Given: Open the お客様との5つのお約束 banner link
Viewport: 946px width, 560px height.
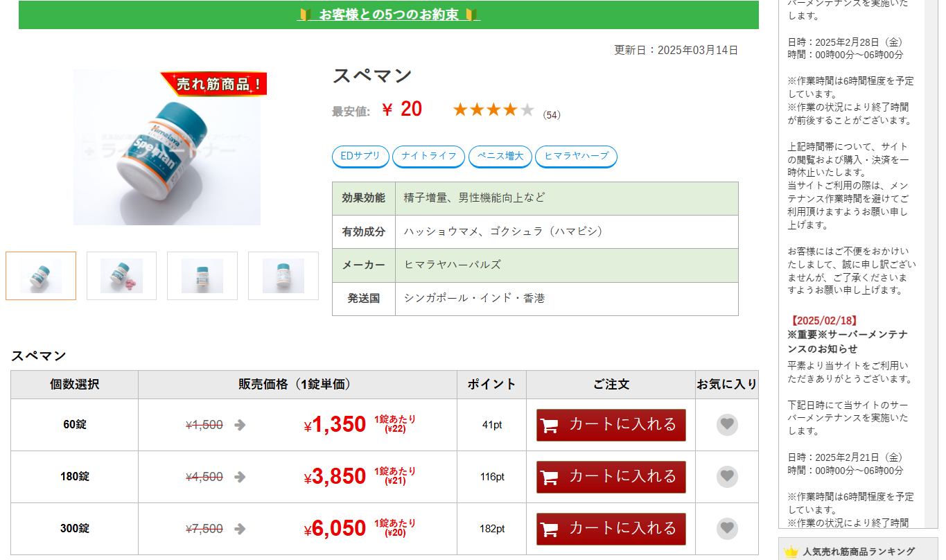Looking at the screenshot, I should (389, 15).
